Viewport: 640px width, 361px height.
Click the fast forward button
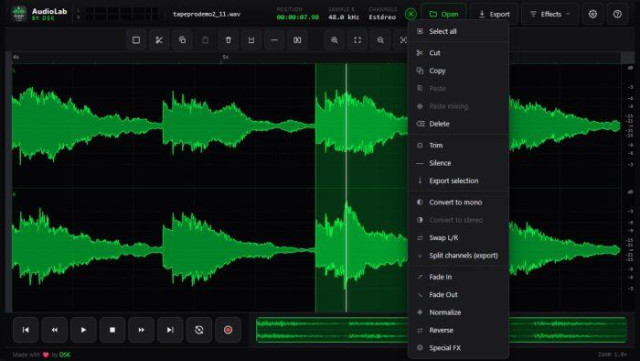pos(141,330)
